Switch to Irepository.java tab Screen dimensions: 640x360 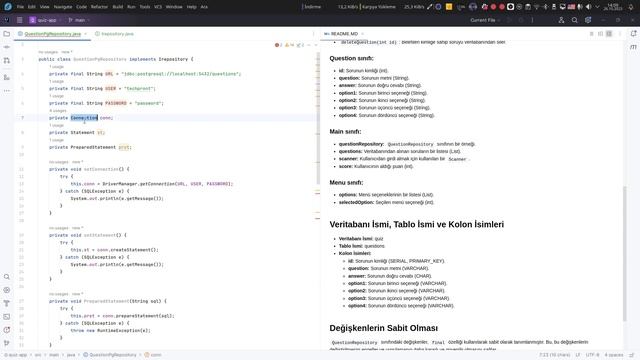pos(115,34)
